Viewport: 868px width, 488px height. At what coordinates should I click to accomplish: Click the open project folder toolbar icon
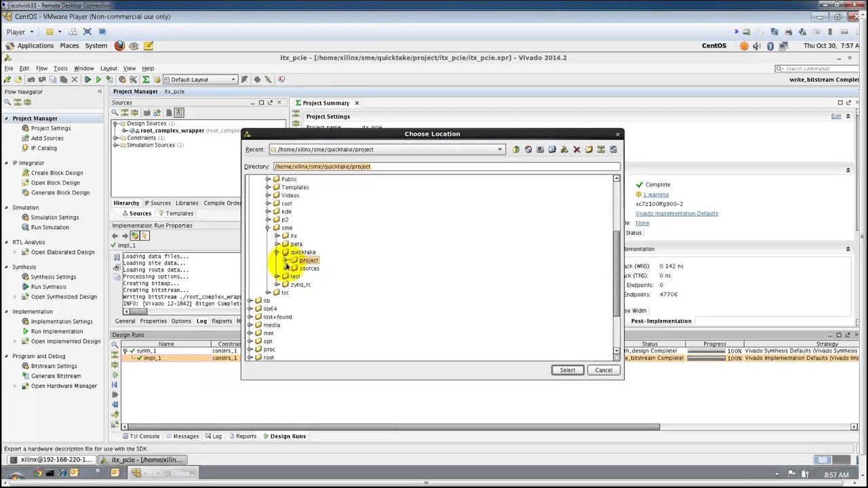18,79
